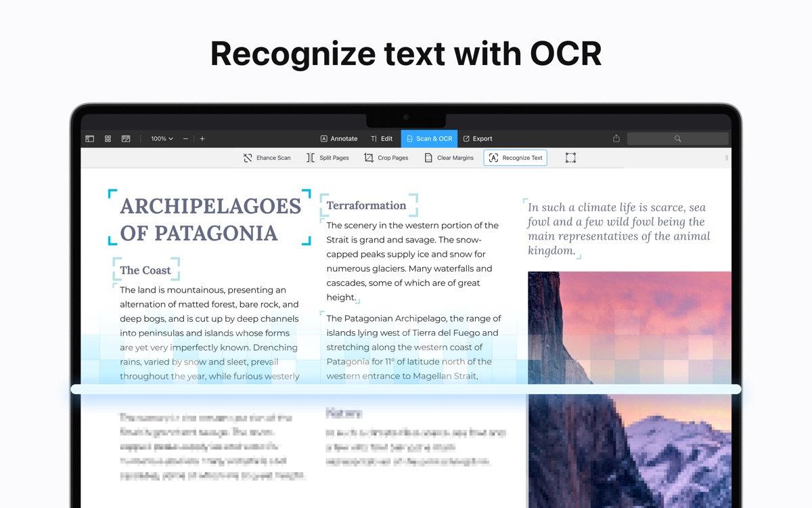Select the Crop Pages tool
Screen dimensions: 812x508
[386, 157]
